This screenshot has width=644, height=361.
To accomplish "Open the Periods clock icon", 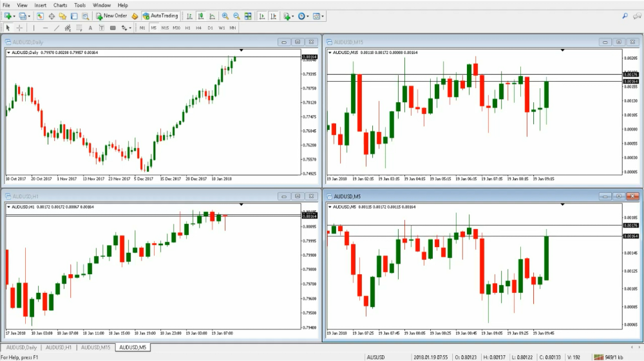I will click(301, 16).
